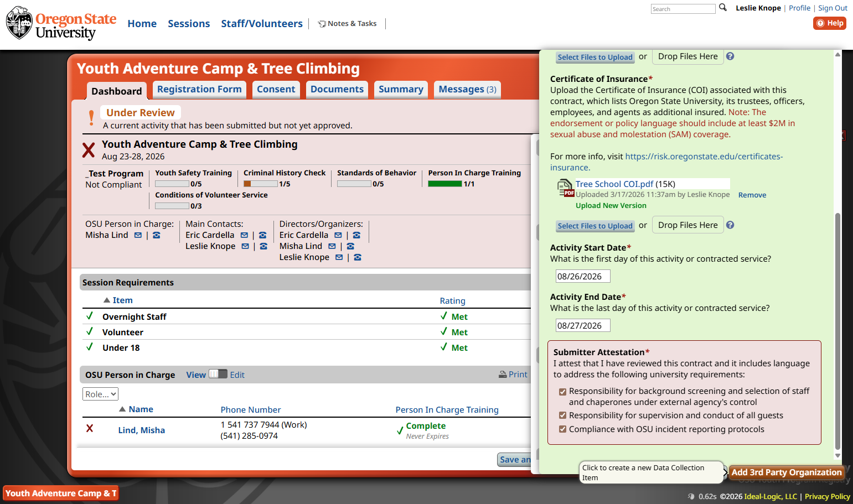Navigate to Staff/Volunteers
This screenshot has height=504, width=853.
point(262,24)
